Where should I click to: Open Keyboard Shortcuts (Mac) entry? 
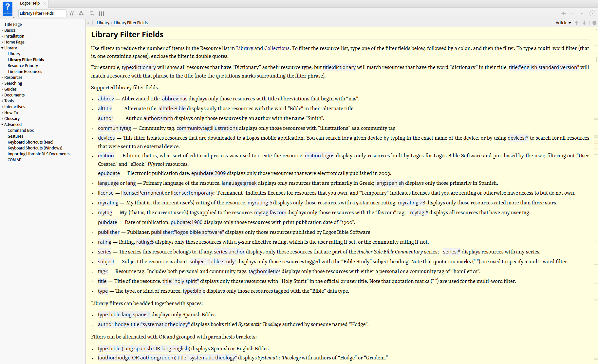coord(30,142)
